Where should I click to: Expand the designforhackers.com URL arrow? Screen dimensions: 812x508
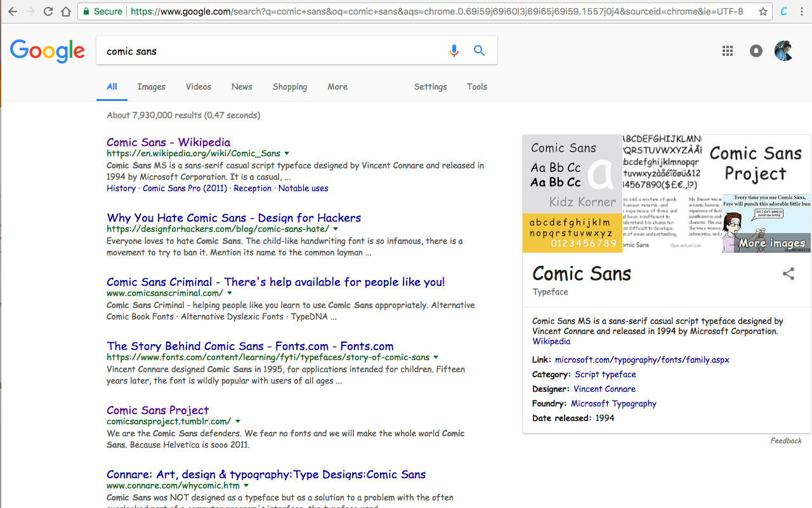tap(336, 229)
